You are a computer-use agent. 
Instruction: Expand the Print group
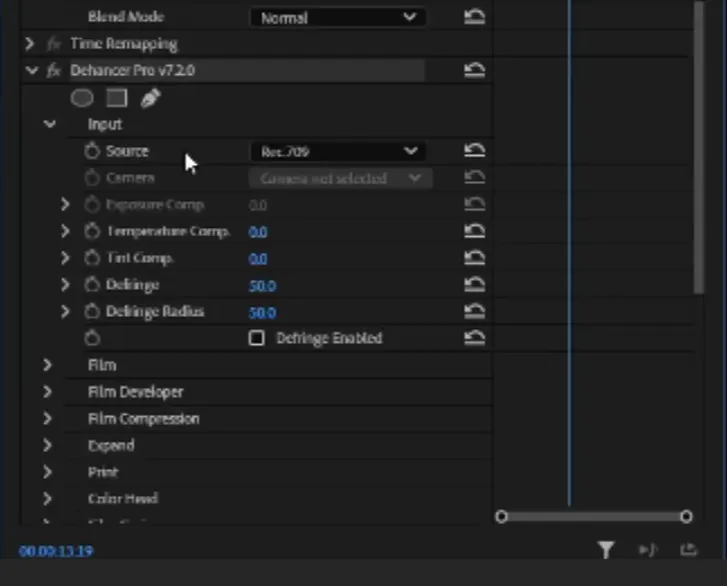pos(47,472)
